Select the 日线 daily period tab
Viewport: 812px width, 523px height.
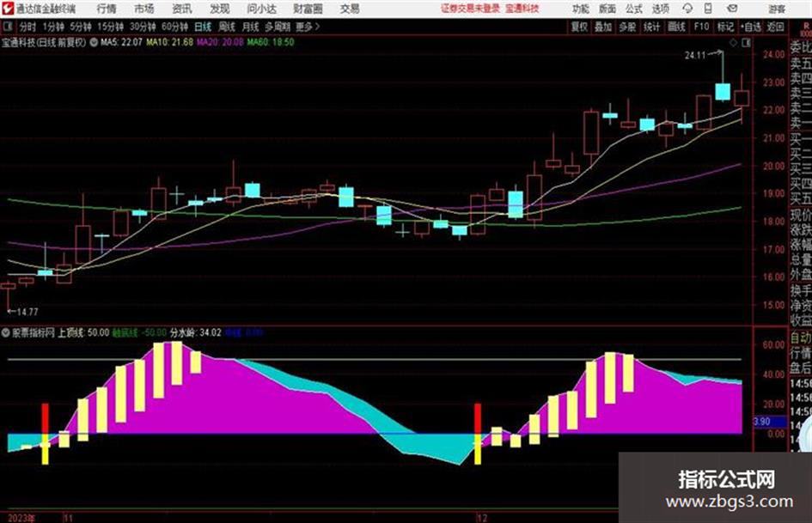pos(203,27)
